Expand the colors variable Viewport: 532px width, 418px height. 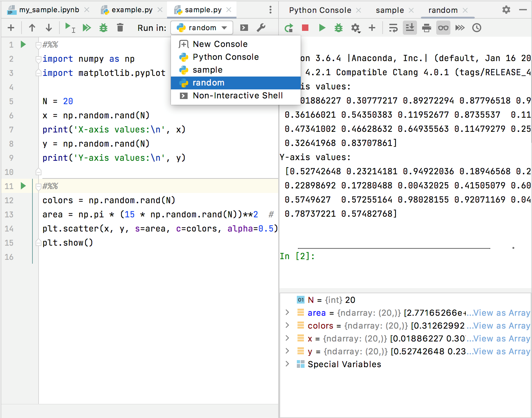pyautogui.click(x=287, y=325)
